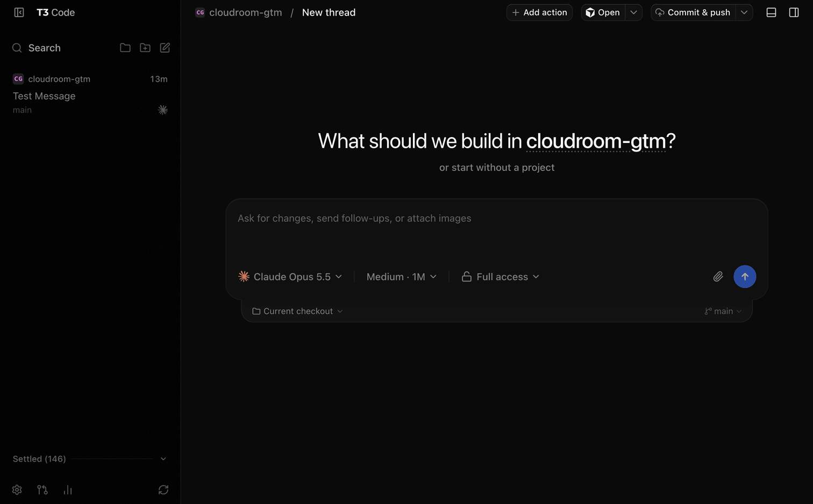Open Current checkout dropdown
This screenshot has height=504, width=813.
[297, 311]
